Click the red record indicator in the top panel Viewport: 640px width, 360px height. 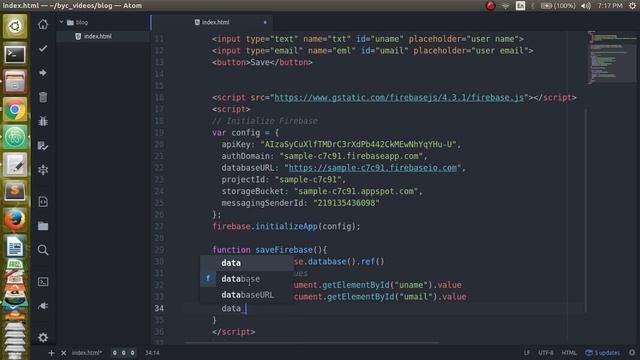tap(490, 6)
